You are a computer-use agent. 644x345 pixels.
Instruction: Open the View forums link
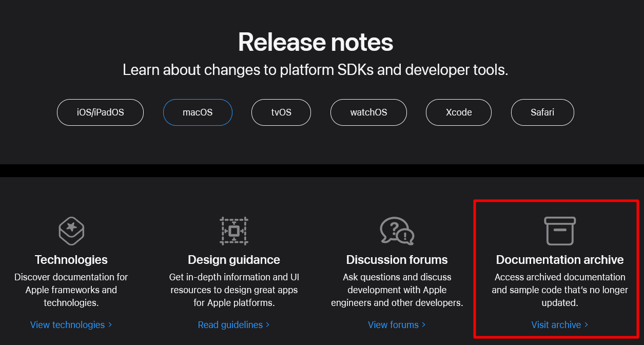click(x=393, y=324)
